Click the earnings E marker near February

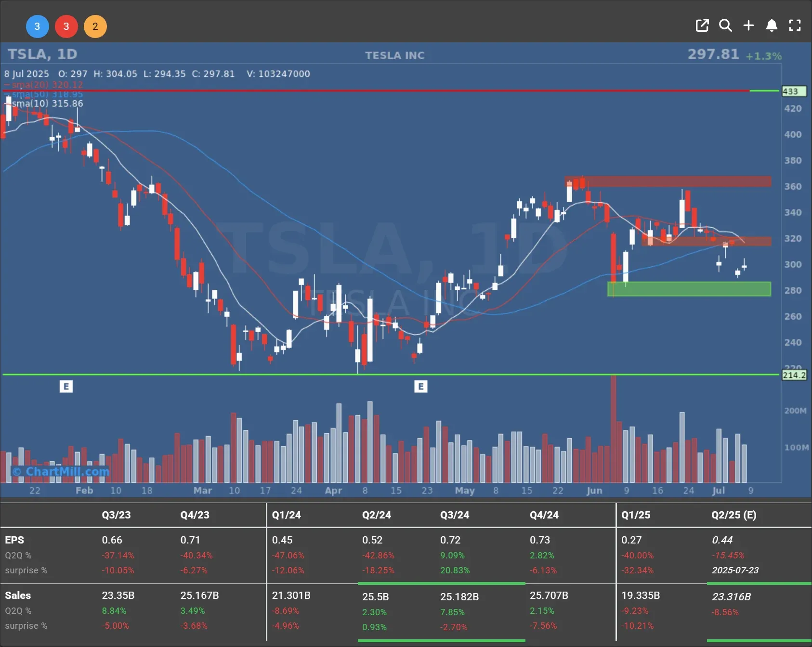pyautogui.click(x=66, y=387)
